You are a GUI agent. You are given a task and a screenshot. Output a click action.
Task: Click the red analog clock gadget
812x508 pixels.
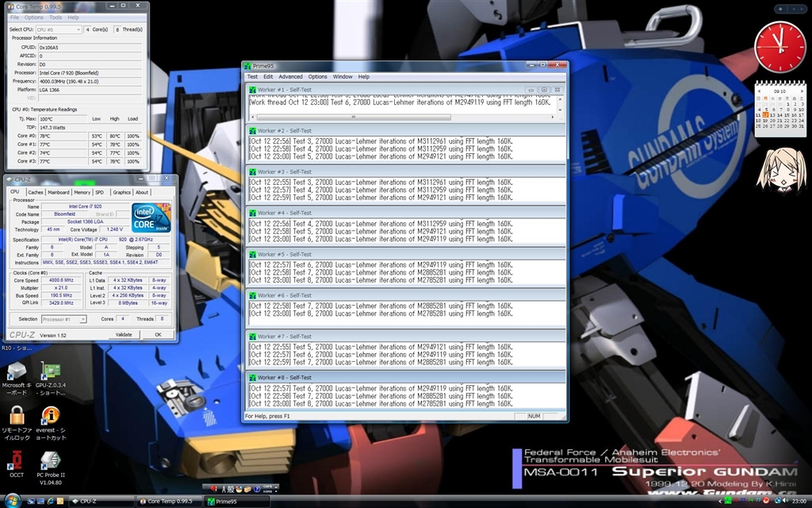(779, 47)
